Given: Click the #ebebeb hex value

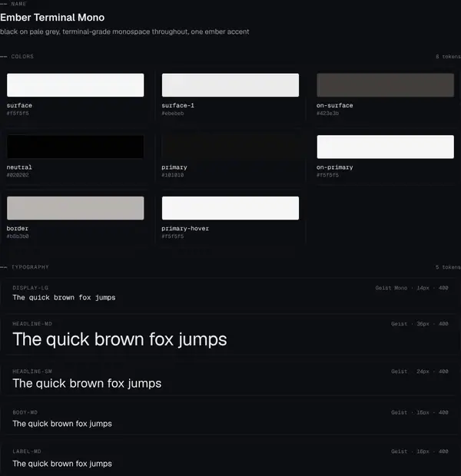Looking at the screenshot, I should coord(173,113).
